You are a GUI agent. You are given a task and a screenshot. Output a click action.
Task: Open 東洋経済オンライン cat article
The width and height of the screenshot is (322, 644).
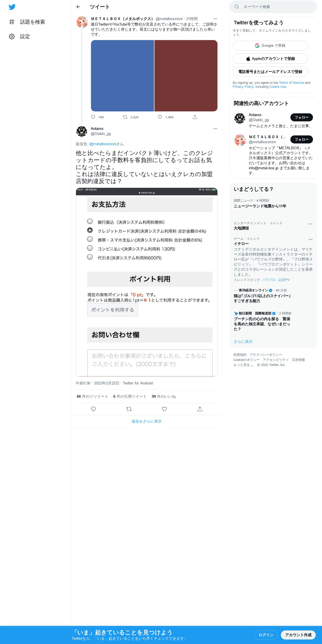coord(262,298)
